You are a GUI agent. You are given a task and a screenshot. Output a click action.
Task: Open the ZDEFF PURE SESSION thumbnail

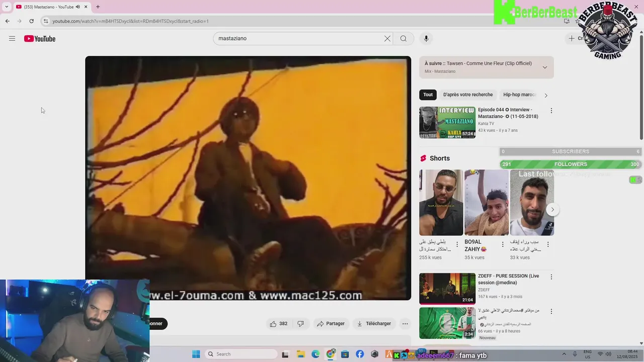point(447,289)
